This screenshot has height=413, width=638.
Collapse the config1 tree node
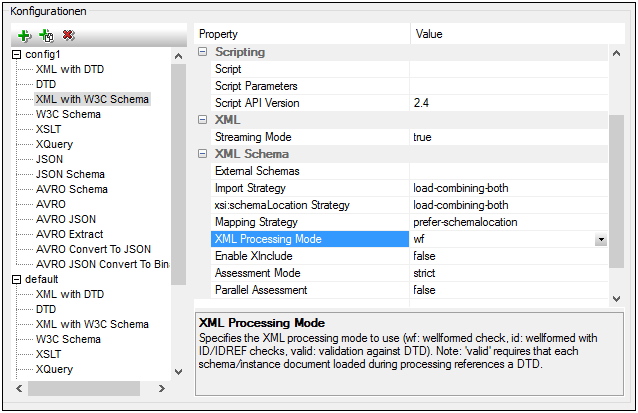(x=17, y=54)
